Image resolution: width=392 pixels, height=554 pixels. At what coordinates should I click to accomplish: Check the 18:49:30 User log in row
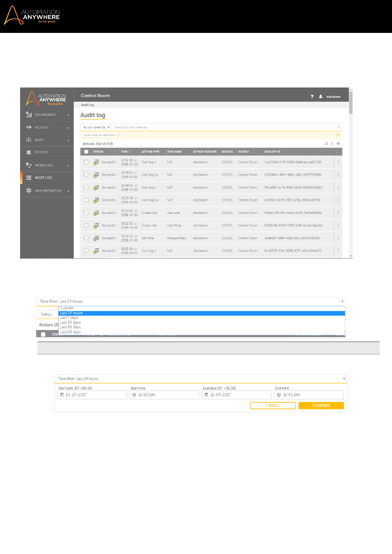[x=86, y=187]
